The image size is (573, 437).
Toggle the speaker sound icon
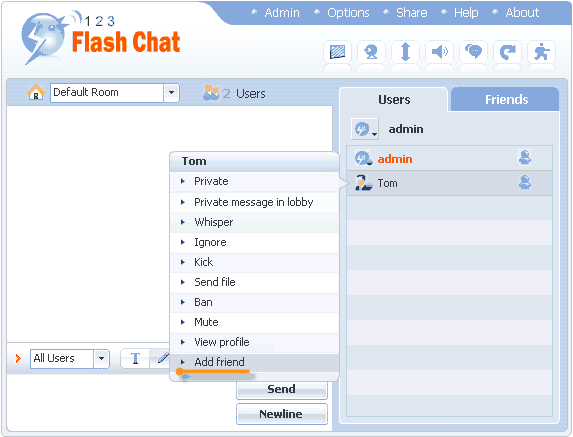pyautogui.click(x=440, y=52)
